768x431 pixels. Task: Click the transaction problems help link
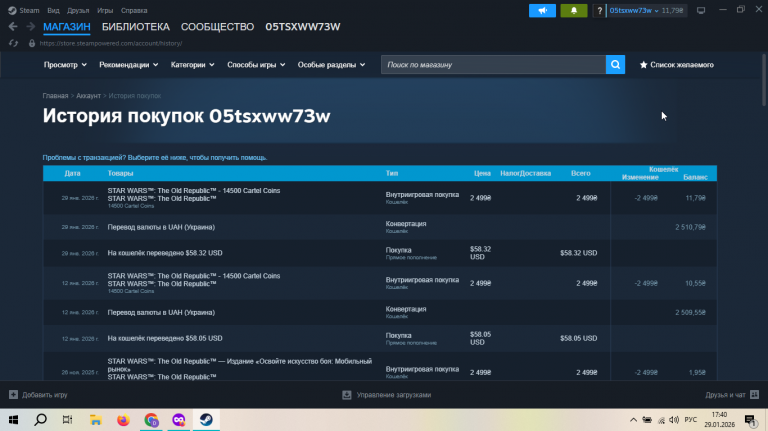pos(155,158)
